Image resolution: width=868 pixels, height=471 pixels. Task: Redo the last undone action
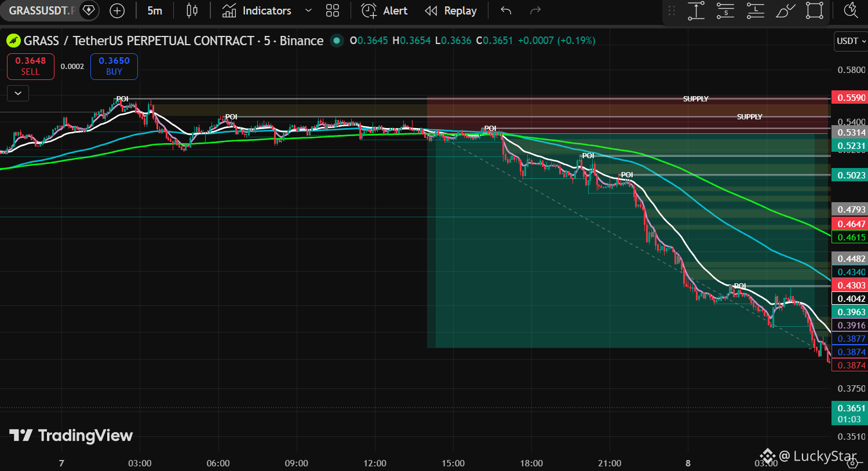[x=535, y=10]
